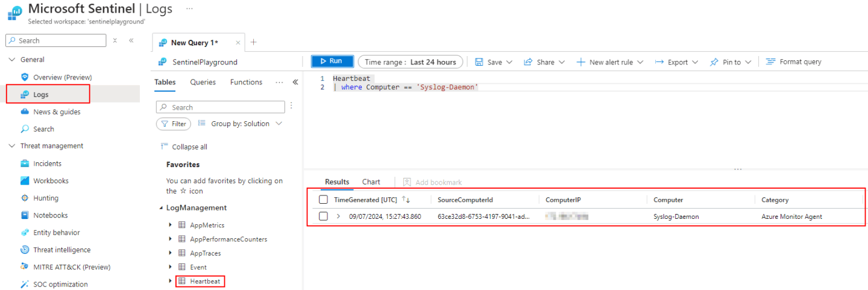Click the Category column header
This screenshot has height=290, width=868.
775,200
